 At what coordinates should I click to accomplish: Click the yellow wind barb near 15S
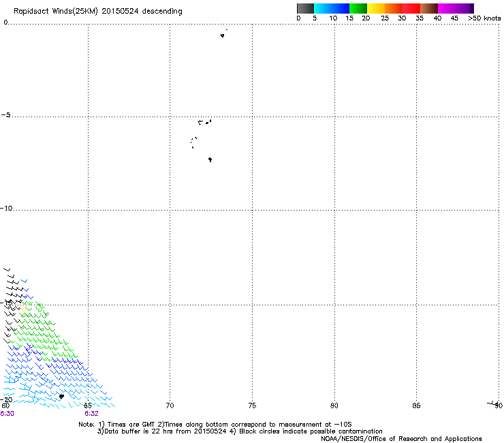22,309
